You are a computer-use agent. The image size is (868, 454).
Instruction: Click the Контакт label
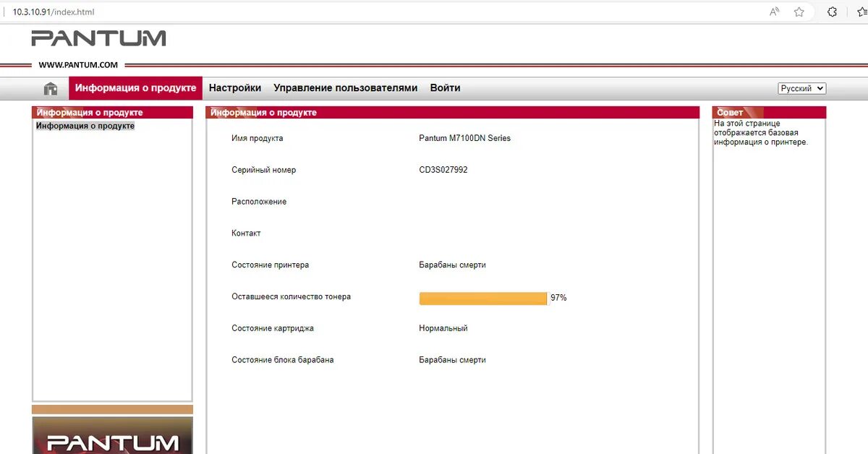click(246, 234)
